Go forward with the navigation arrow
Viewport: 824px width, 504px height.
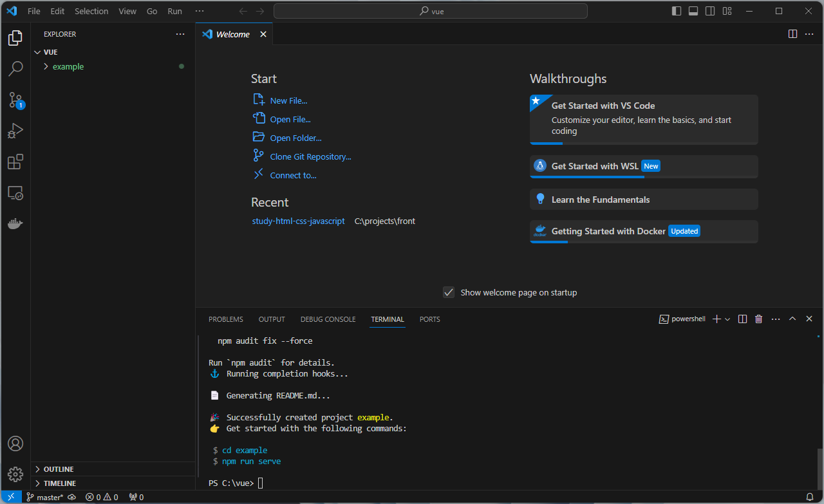259,11
